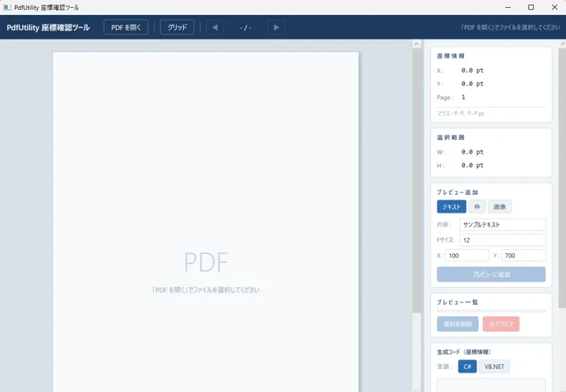Click the Fサイズ font size field
This screenshot has height=392, width=566.
coord(502,240)
